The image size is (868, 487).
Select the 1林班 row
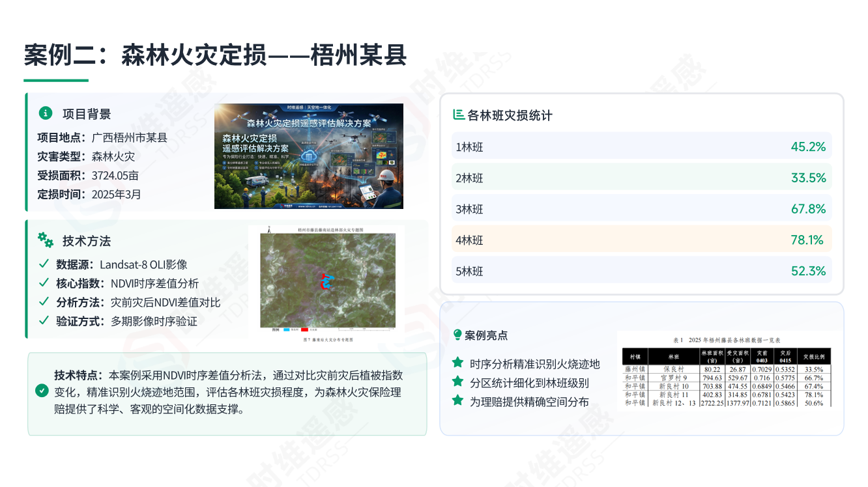pos(642,146)
